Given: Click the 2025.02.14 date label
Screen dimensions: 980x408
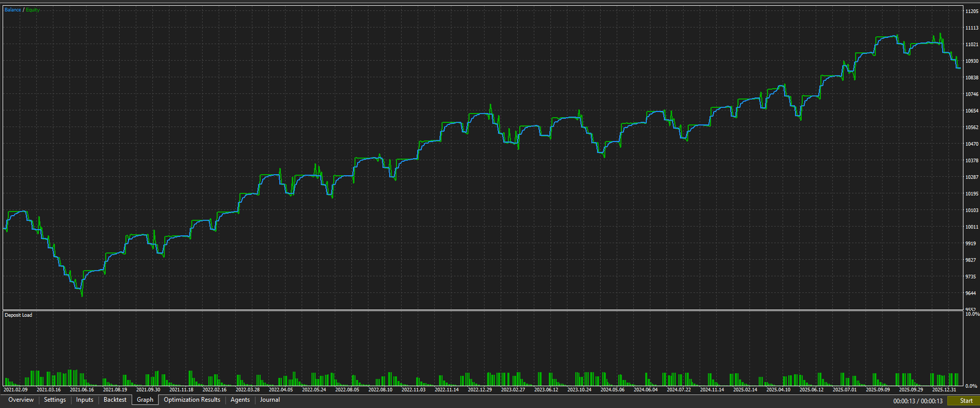Looking at the screenshot, I should point(745,390).
